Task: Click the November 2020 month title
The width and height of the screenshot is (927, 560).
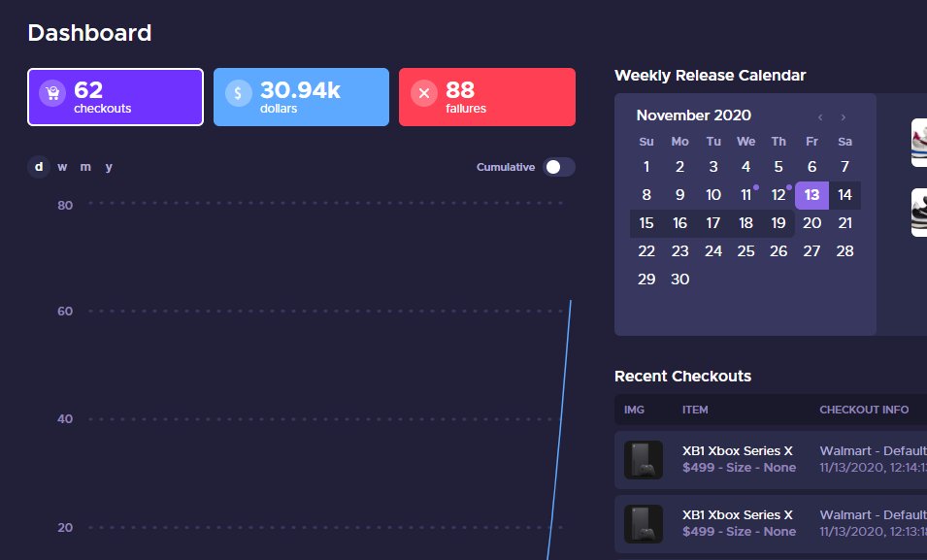Action: pyautogui.click(x=693, y=115)
